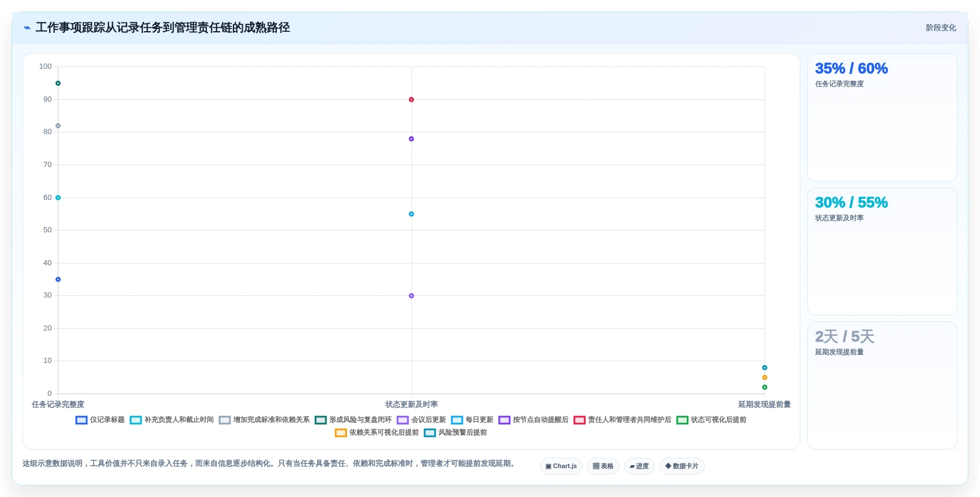The image size is (980, 497).
Task: Hide the 会议后更新 legend series
Action: point(421,420)
